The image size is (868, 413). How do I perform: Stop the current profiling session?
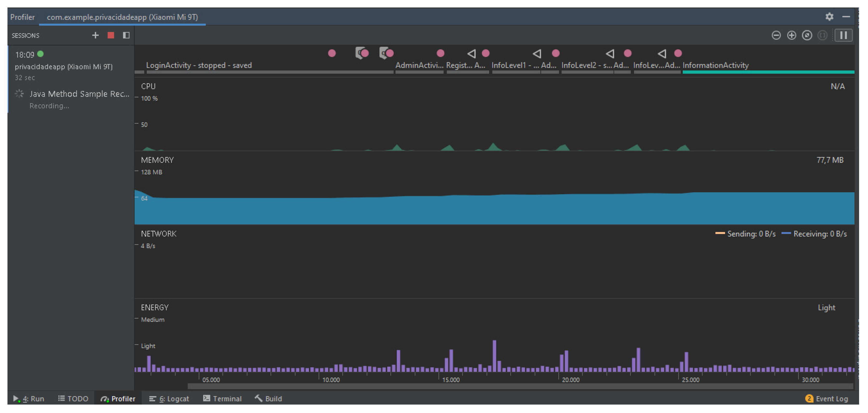point(111,35)
